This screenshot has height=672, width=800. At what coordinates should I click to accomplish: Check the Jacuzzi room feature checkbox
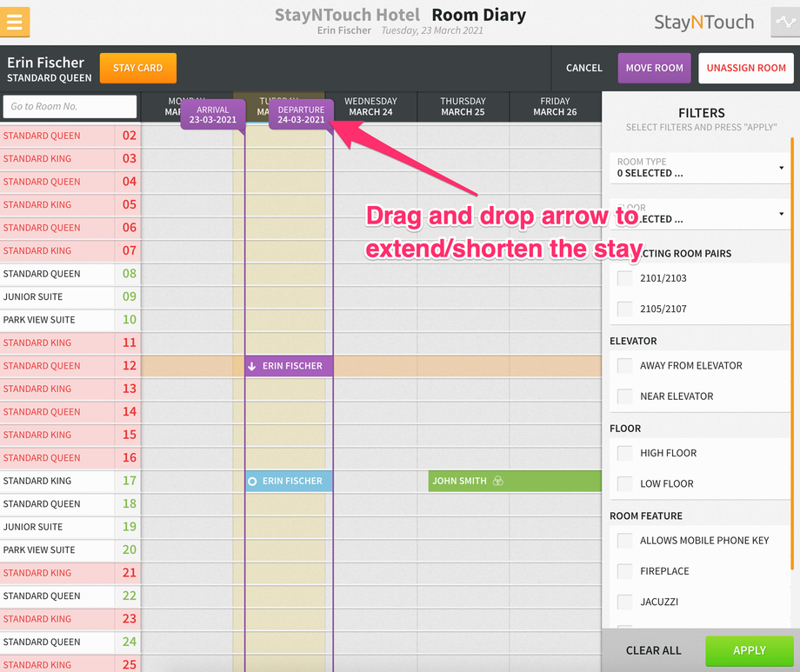point(623,602)
